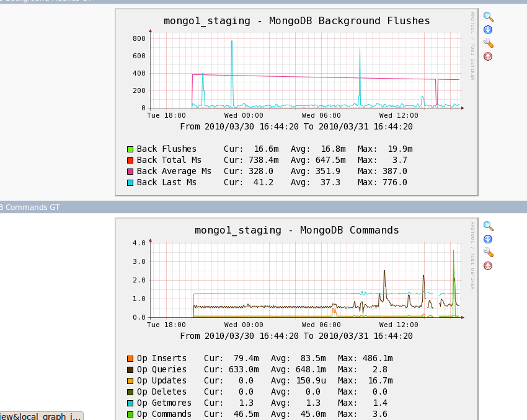Click wrench icon beside MongoDB Commands graph
The image size is (527, 420).
[x=489, y=252]
